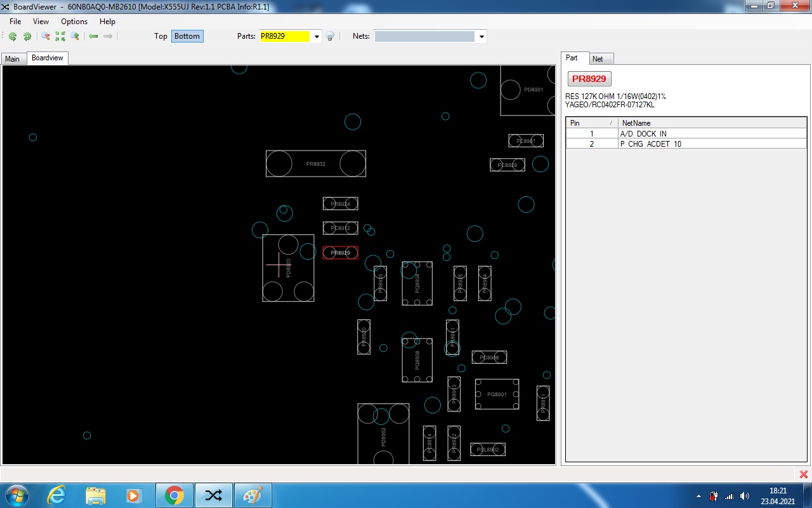The image size is (812, 508).
Task: Click the red X in the status bar
Action: (x=804, y=474)
